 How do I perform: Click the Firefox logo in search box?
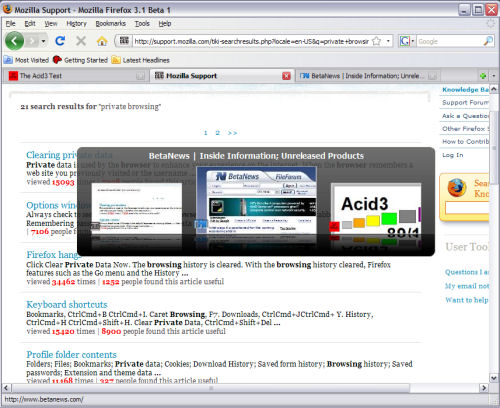(457, 188)
